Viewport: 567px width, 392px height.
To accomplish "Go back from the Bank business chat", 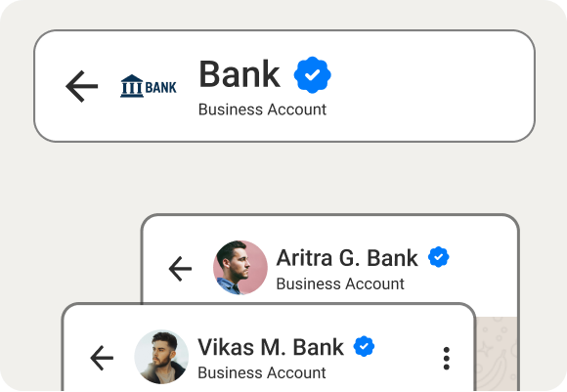I will [82, 86].
